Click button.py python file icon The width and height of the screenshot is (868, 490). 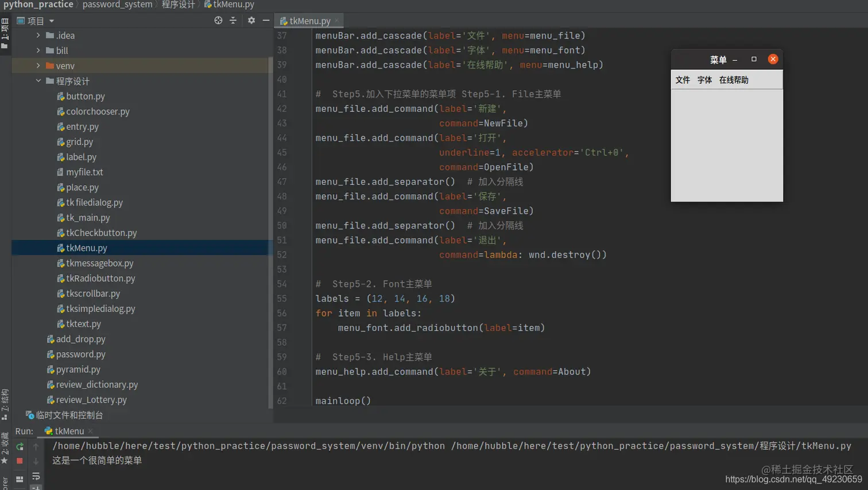coord(60,96)
